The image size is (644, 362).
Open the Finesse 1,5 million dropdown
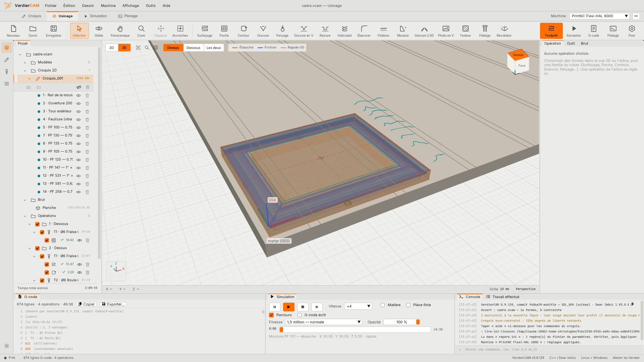pyautogui.click(x=324, y=322)
